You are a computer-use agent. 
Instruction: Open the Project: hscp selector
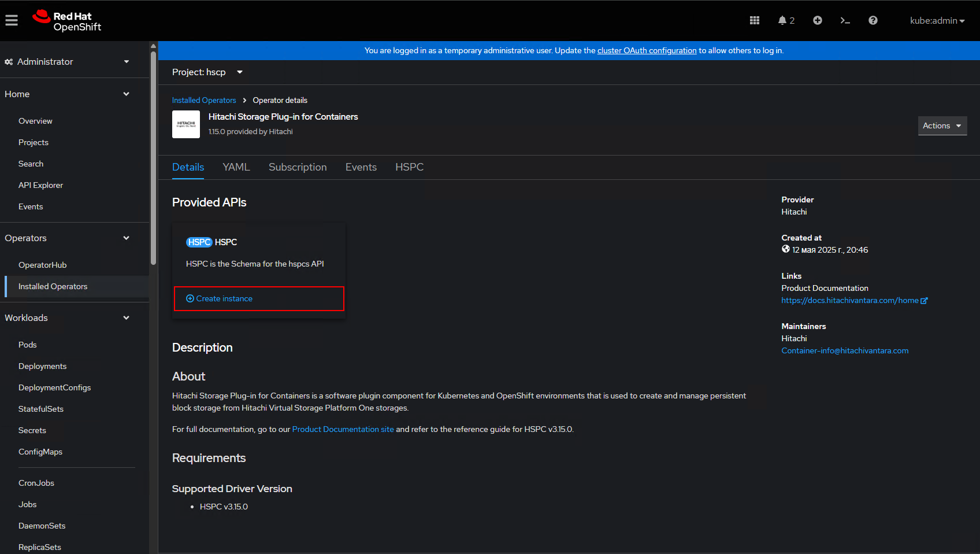207,72
